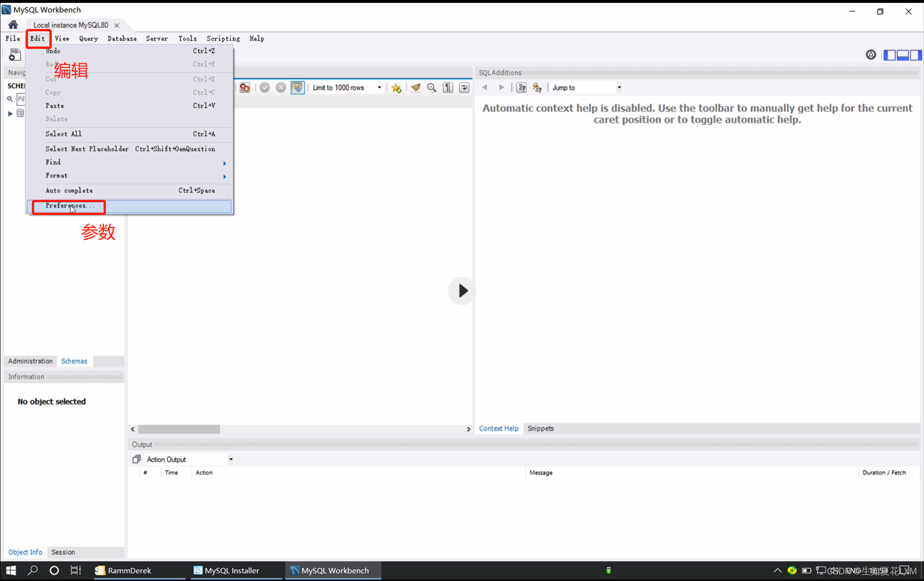Open MySQL Installer from the taskbar
The image size is (924, 581).
pos(227,571)
